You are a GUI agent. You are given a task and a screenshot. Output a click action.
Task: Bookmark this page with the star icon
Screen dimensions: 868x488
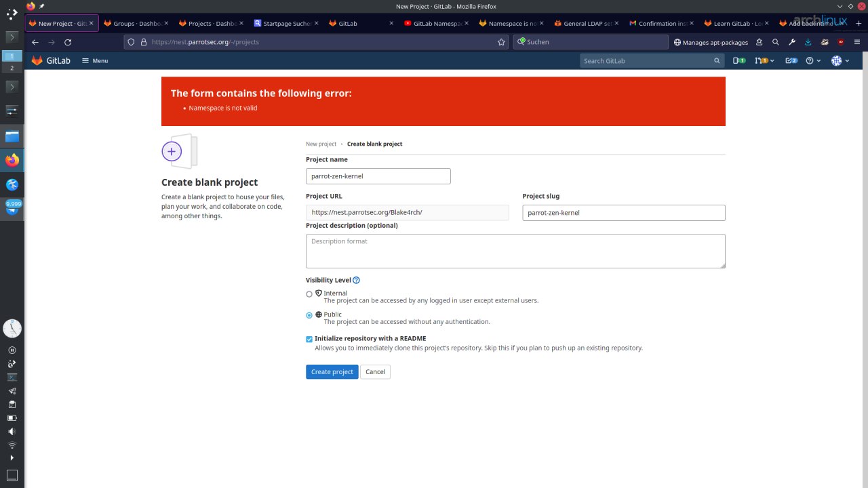[501, 42]
